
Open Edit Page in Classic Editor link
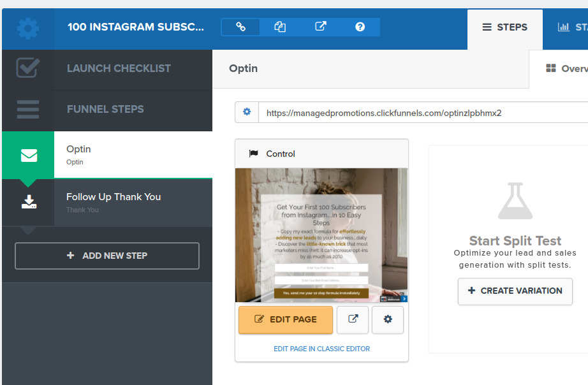pyautogui.click(x=322, y=349)
